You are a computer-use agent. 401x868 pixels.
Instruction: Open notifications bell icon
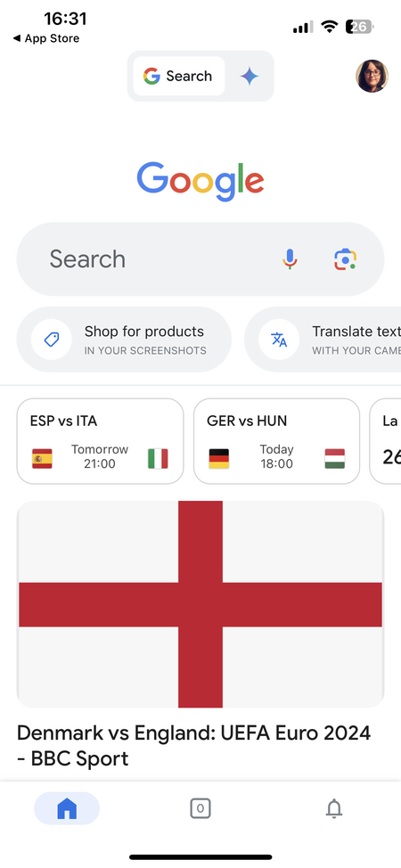point(333,809)
